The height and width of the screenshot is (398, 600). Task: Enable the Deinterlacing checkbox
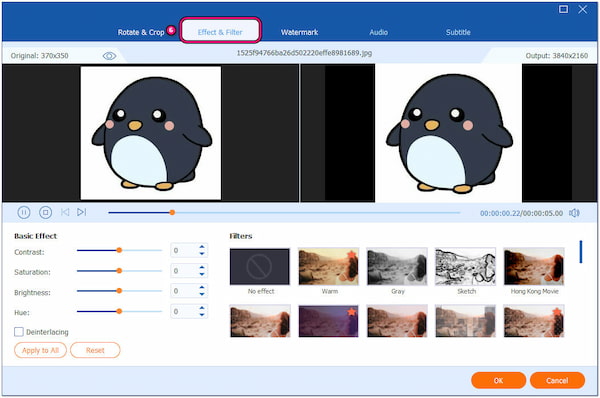pyautogui.click(x=19, y=332)
